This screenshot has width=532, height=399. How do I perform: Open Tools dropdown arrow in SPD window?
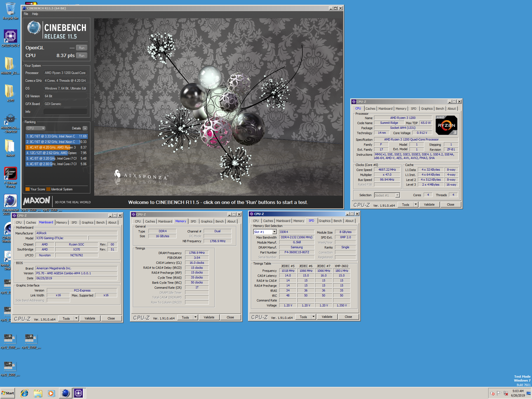(x=313, y=317)
